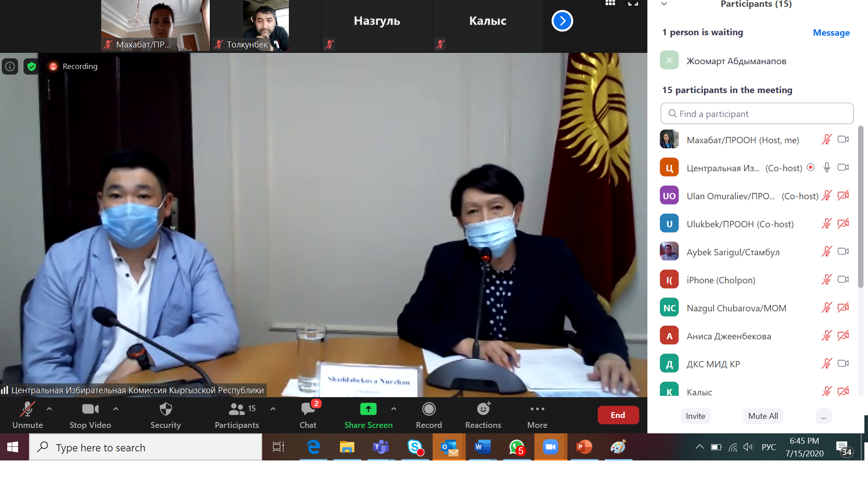
Task: Click the Message link for waiting person
Action: point(831,33)
